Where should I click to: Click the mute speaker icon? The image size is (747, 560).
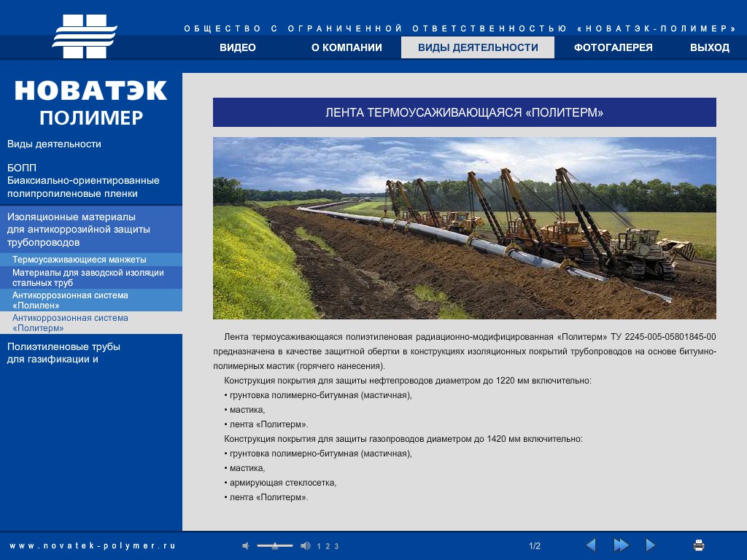[x=246, y=545]
